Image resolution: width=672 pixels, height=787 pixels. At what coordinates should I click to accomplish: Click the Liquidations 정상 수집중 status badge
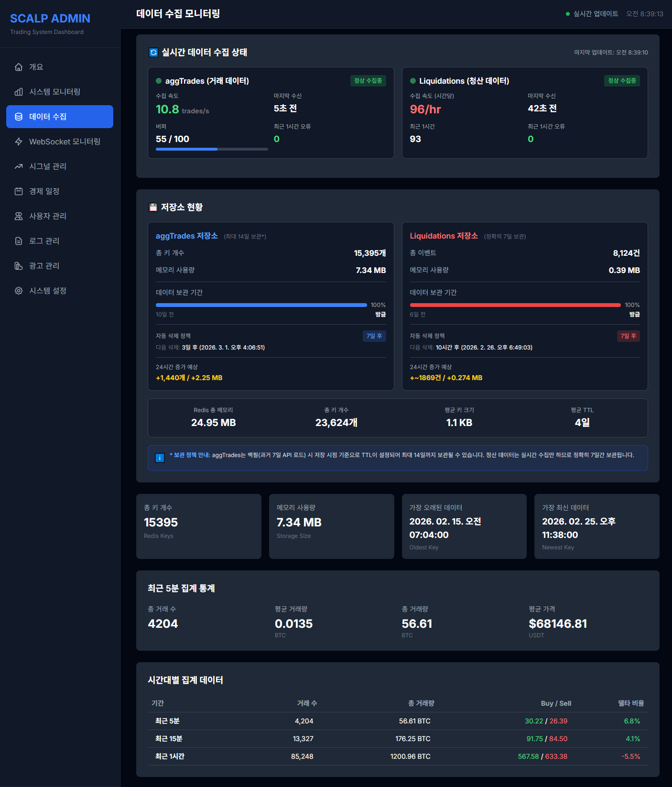[621, 81]
